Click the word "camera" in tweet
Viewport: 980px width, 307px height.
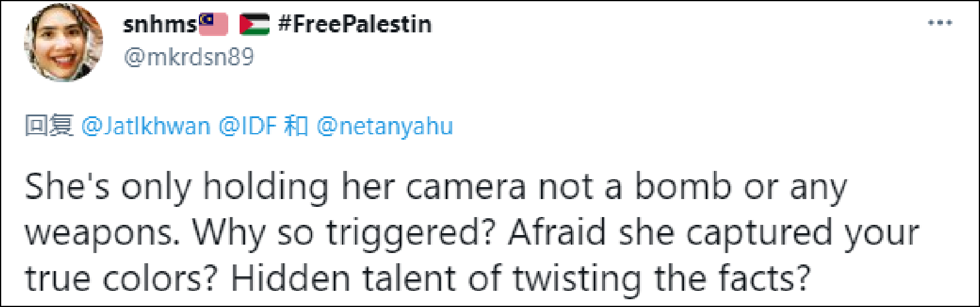pyautogui.click(x=465, y=187)
